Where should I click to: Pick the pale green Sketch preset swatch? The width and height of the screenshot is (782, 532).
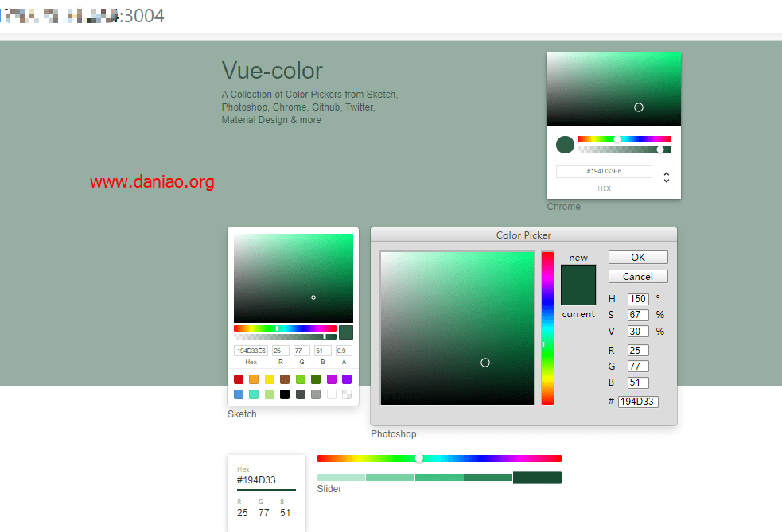point(270,394)
